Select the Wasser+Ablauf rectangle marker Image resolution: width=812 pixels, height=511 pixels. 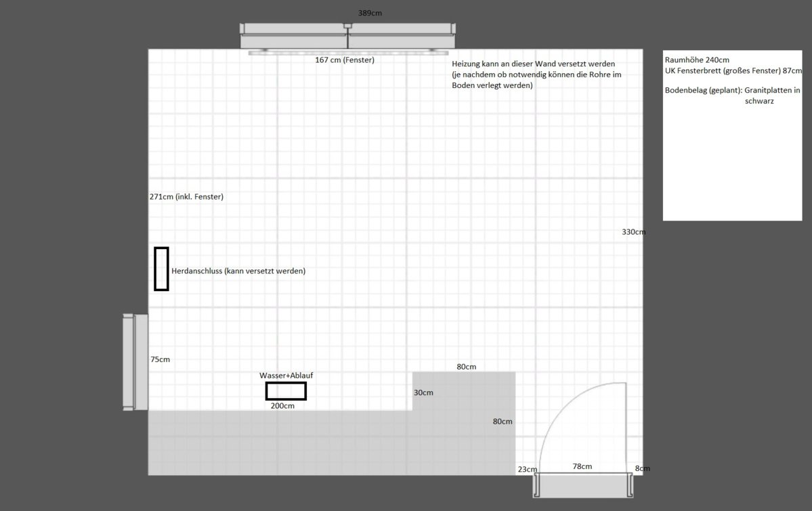pyautogui.click(x=286, y=391)
